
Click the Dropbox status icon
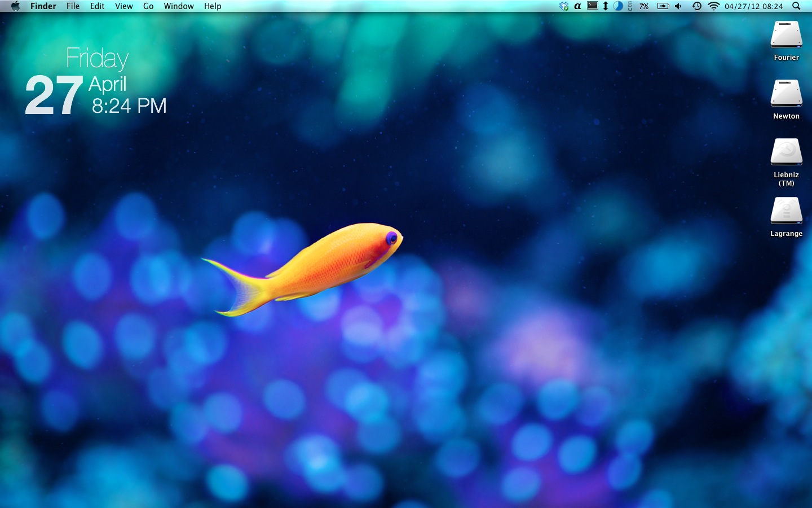[564, 6]
